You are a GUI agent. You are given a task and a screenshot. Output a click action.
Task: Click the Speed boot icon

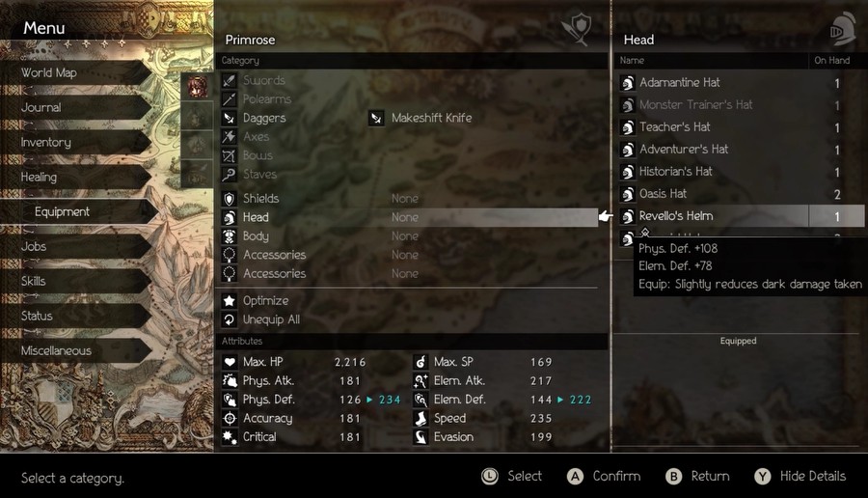point(420,418)
